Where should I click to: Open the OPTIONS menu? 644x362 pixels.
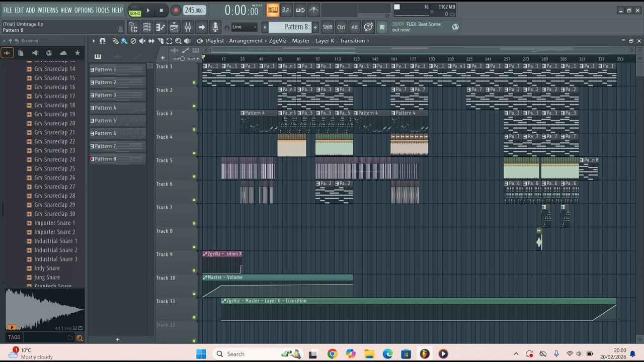tap(84, 10)
